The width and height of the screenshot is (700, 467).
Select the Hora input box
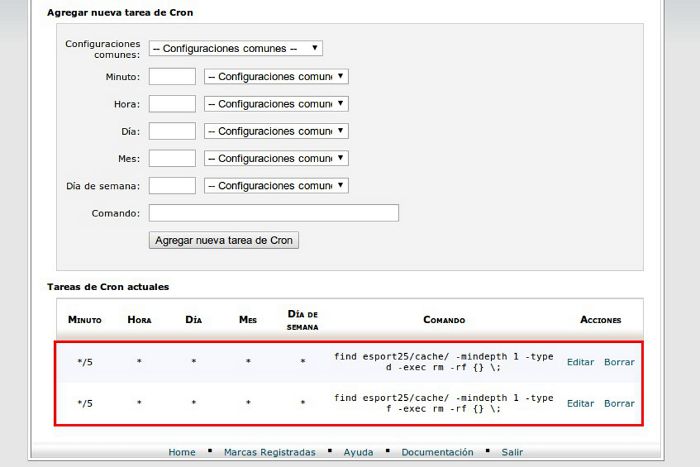pos(172,104)
